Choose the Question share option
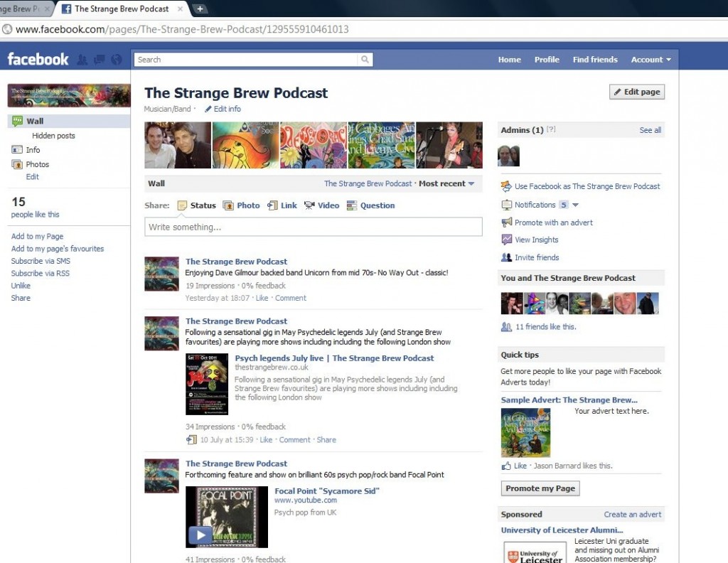This screenshot has width=728, height=563. click(370, 205)
